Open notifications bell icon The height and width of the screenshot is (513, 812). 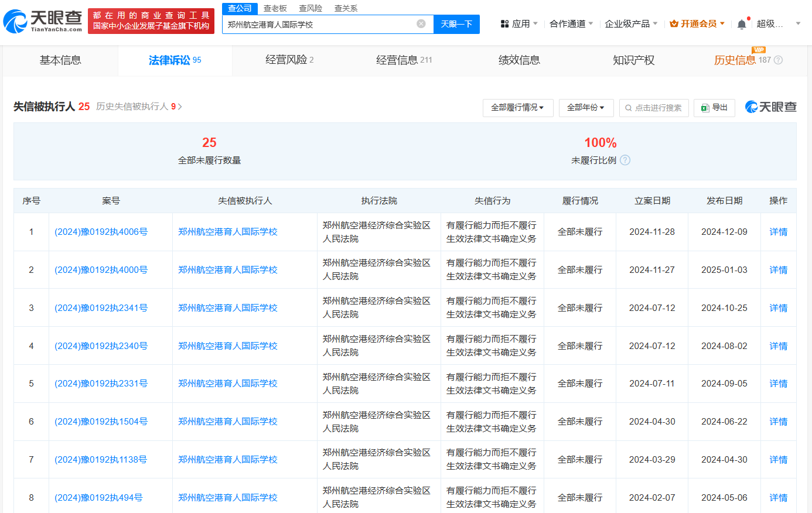[x=742, y=24]
